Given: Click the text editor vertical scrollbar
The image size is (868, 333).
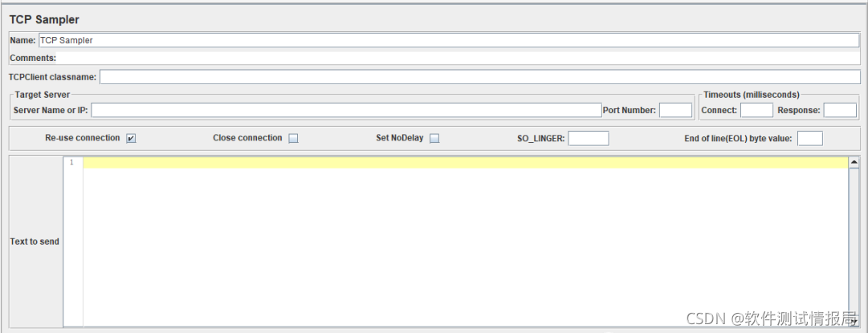Looking at the screenshot, I should tap(853, 242).
